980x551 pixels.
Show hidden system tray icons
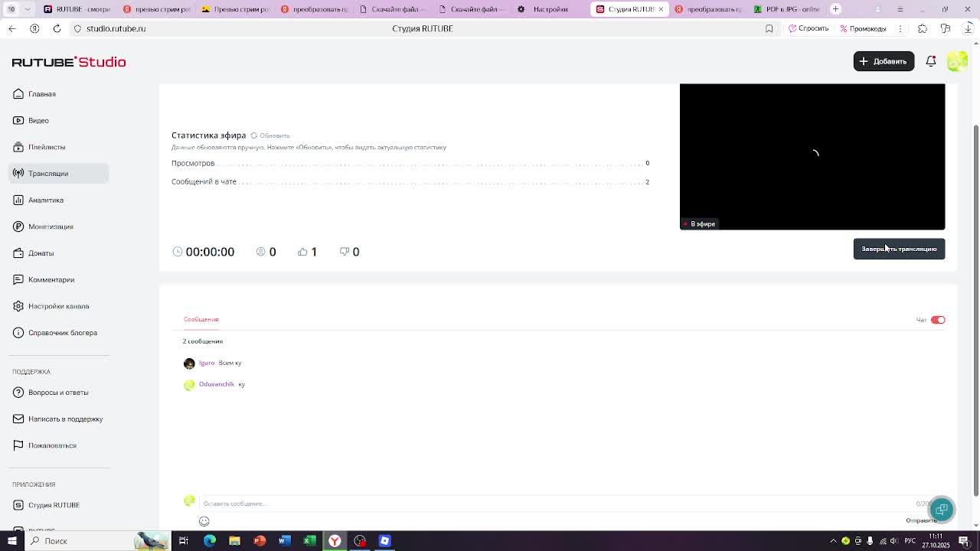833,541
